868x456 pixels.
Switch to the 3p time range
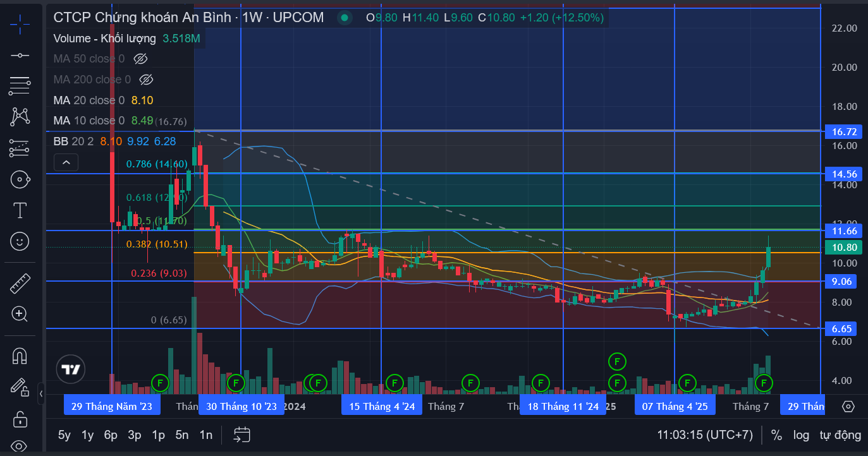tap(135, 435)
